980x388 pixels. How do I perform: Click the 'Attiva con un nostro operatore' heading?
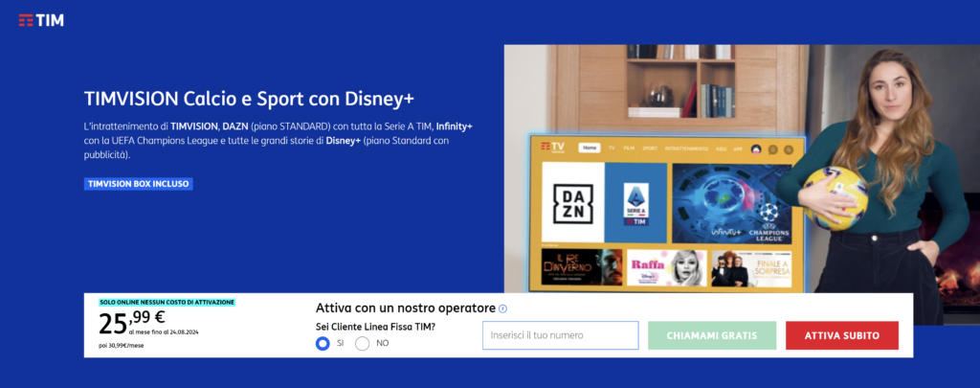[406, 308]
